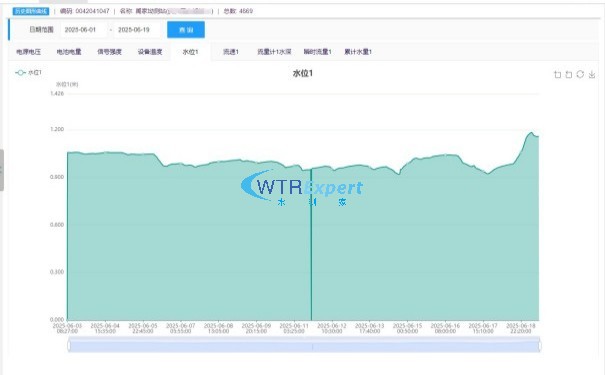Screen dimensions: 605x375
Task: Click the 2025-06-12 10:00:00 axis label
Action: tap(332, 328)
